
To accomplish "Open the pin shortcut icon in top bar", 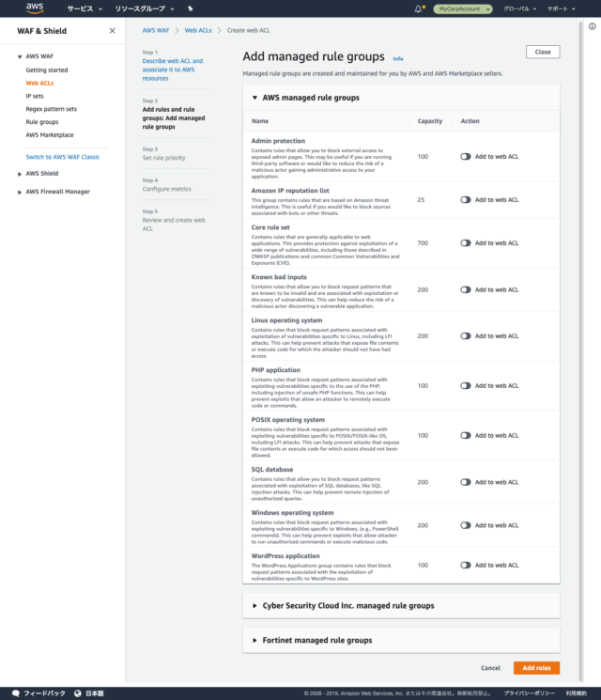I will [x=190, y=8].
